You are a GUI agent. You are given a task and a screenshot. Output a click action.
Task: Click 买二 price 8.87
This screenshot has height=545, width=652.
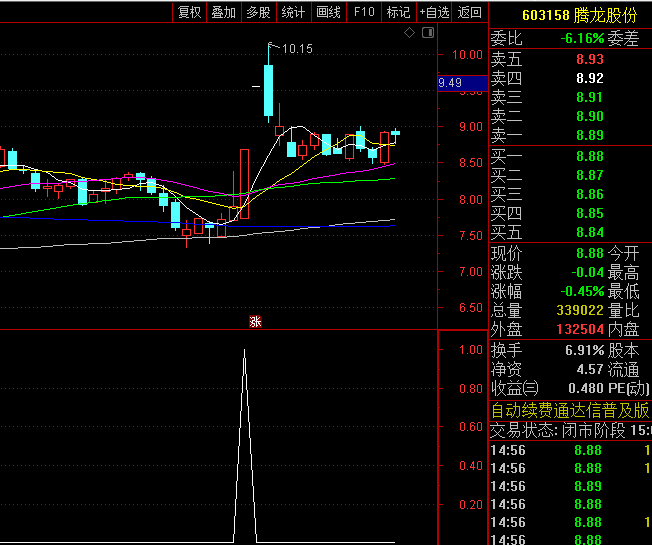(x=590, y=175)
